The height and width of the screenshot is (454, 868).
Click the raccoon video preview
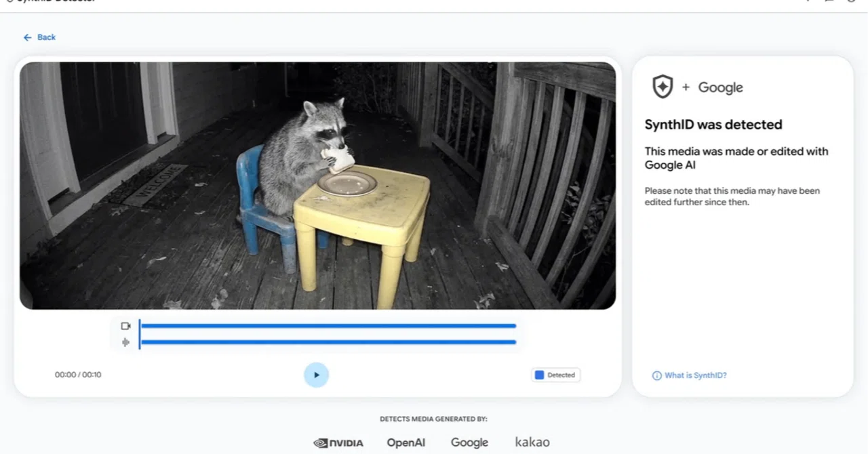point(317,186)
